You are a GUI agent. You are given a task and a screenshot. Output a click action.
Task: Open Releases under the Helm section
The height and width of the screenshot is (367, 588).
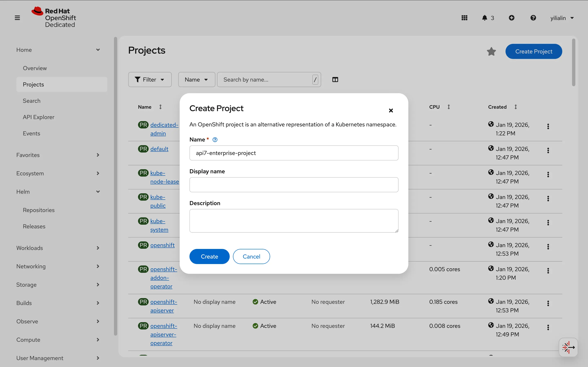pos(34,226)
